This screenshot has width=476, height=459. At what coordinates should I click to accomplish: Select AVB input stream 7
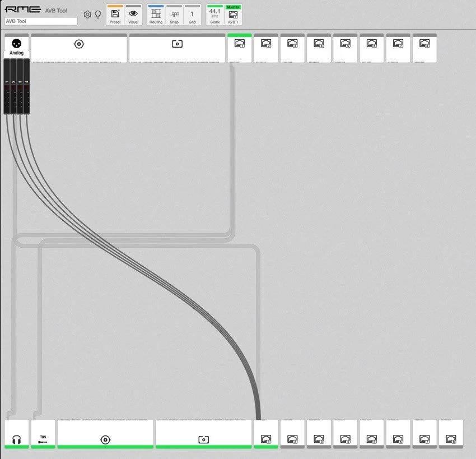coord(398,48)
